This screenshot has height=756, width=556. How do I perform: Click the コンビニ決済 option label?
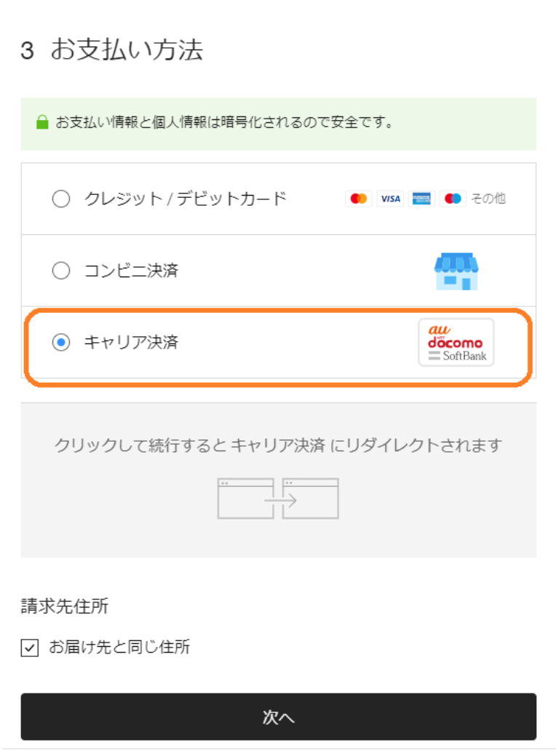pyautogui.click(x=131, y=271)
